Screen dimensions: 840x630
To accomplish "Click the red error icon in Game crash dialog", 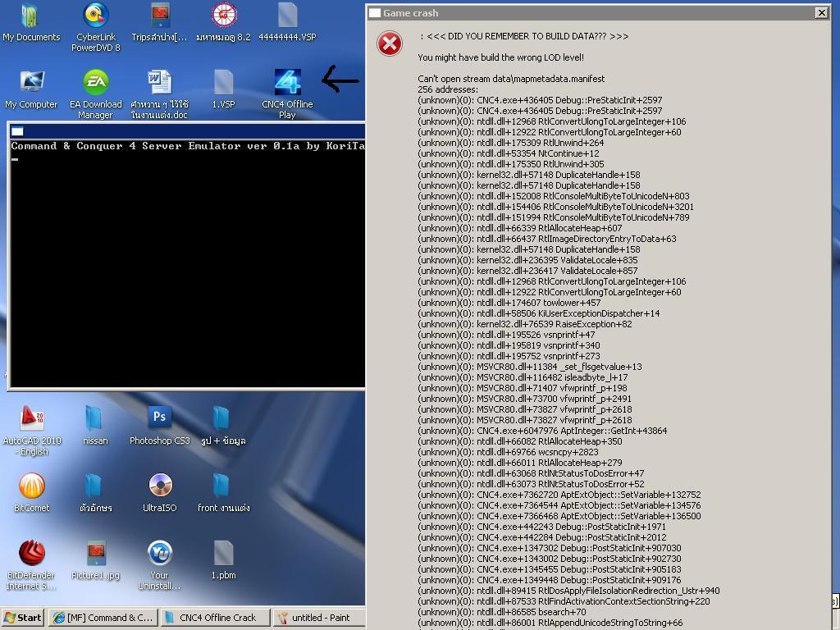I will (390, 43).
